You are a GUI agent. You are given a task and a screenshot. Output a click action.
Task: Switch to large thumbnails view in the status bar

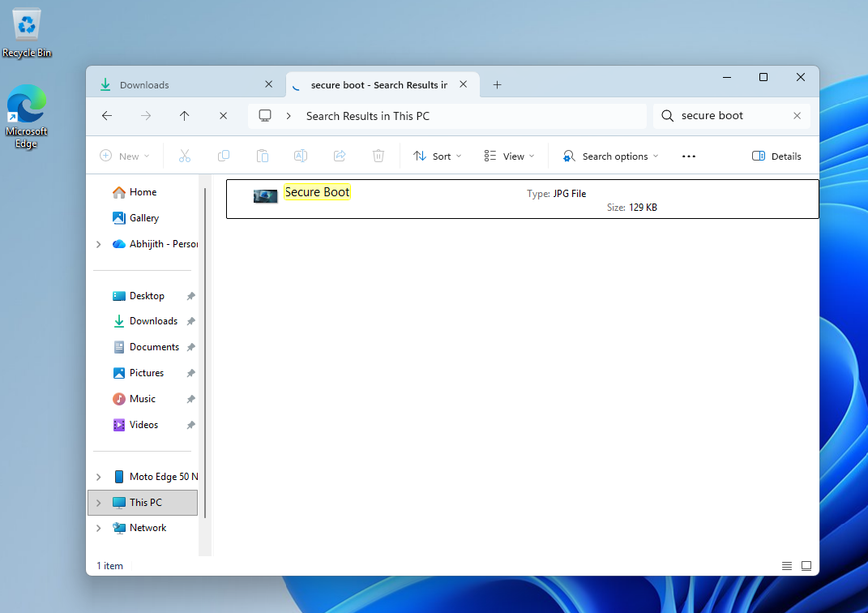coord(806,565)
